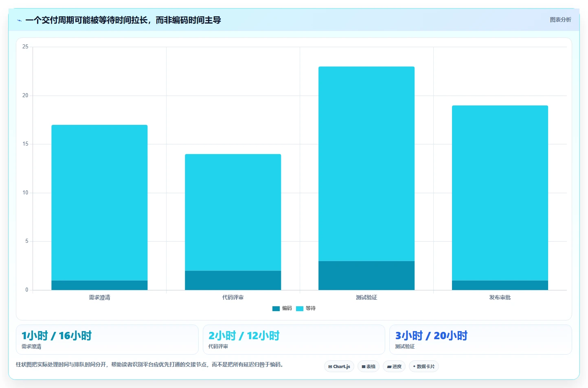Click the 图表分析 label in the header
588x388 pixels.
[560, 20]
